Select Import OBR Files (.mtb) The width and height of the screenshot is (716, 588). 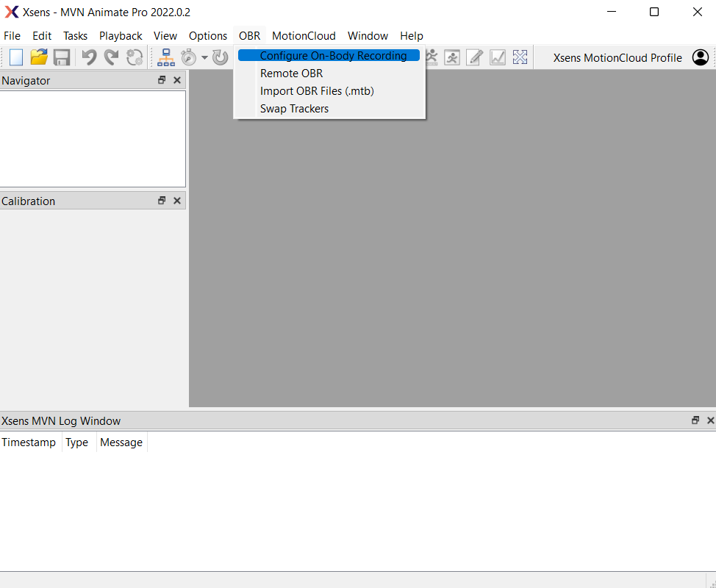tap(317, 91)
